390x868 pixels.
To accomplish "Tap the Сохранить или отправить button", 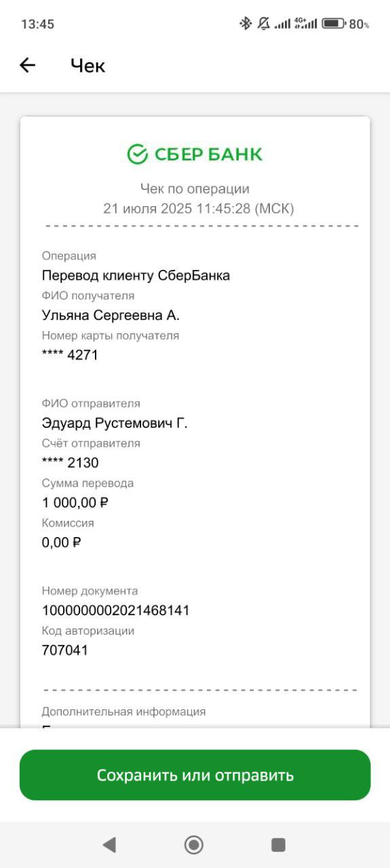I will [x=195, y=775].
